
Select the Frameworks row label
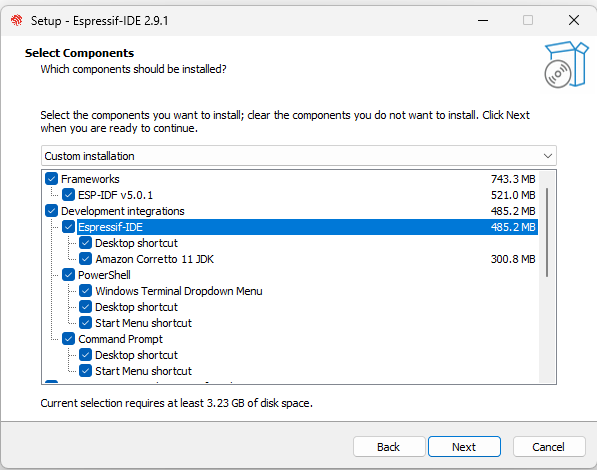coord(90,179)
